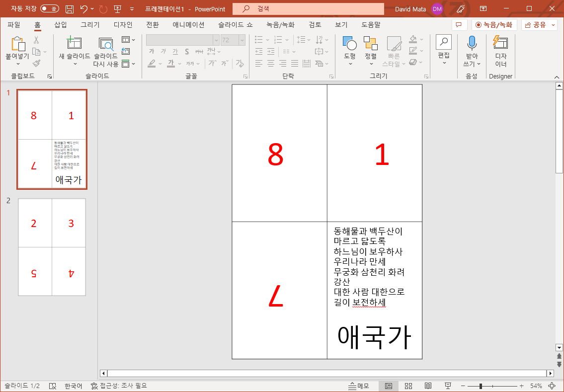
Task: Click the Cut scissors icon
Action: (36, 40)
